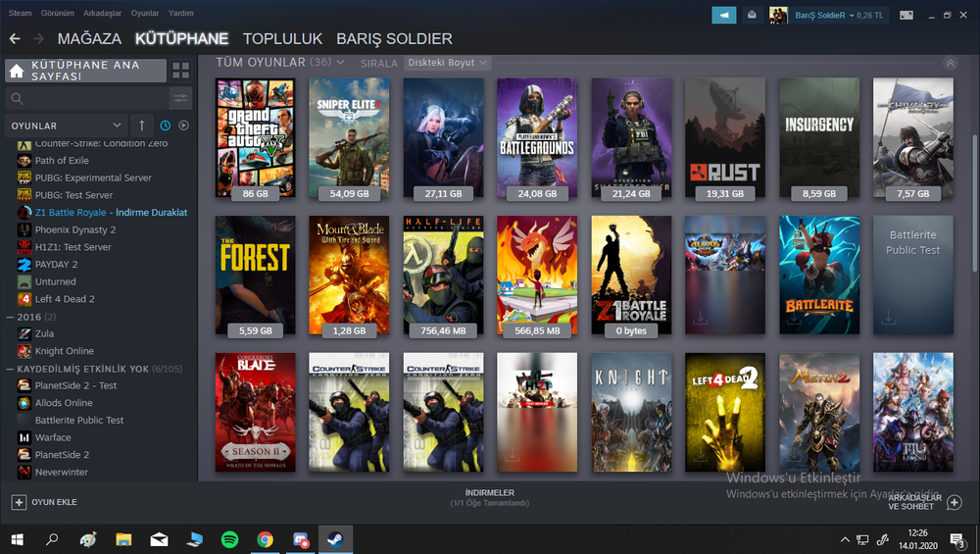Click the Left 4 Dead 2 sidebar icon

tap(24, 299)
